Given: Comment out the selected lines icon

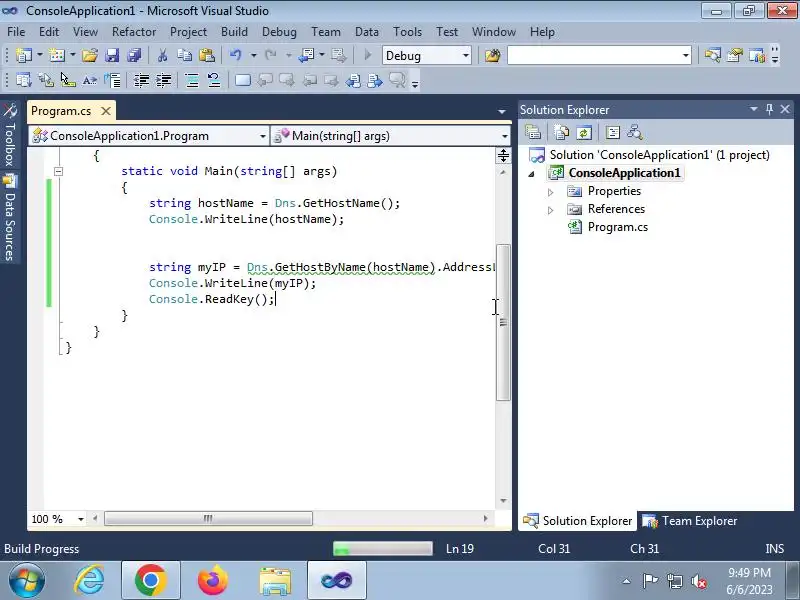Looking at the screenshot, I should 192,80.
